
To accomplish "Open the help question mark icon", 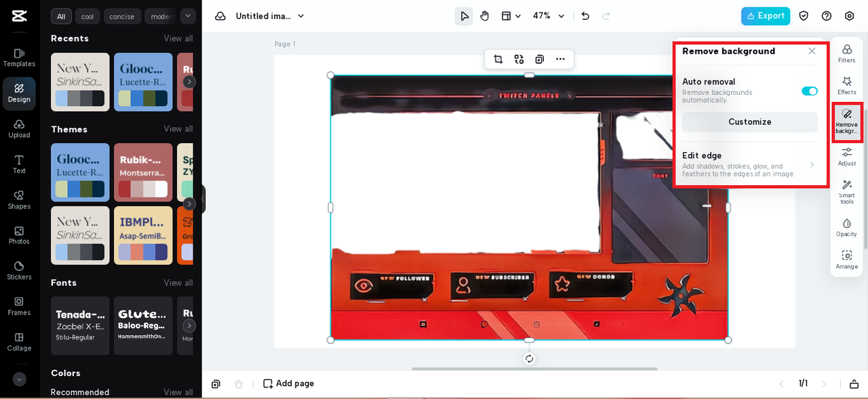I will coord(827,16).
